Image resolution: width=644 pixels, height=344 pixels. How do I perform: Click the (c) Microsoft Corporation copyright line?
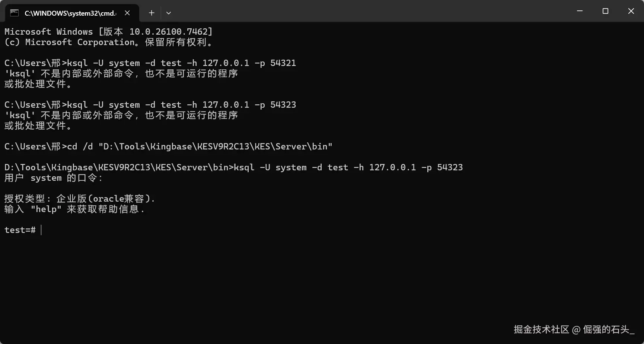point(108,42)
